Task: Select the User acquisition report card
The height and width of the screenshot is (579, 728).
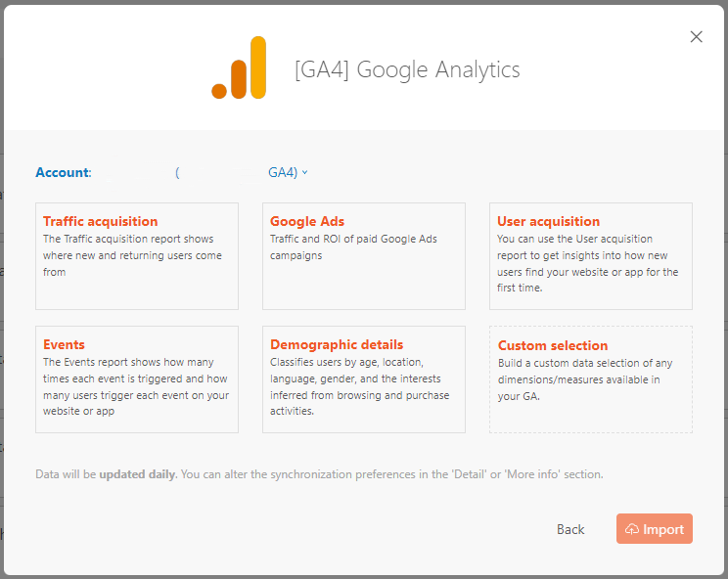Action: [x=590, y=256]
